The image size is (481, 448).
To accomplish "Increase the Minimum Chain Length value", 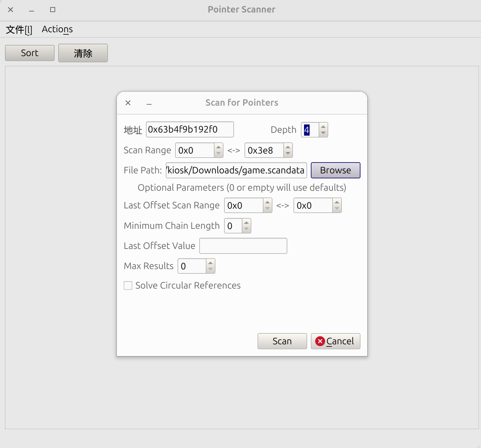I will pyautogui.click(x=246, y=223).
